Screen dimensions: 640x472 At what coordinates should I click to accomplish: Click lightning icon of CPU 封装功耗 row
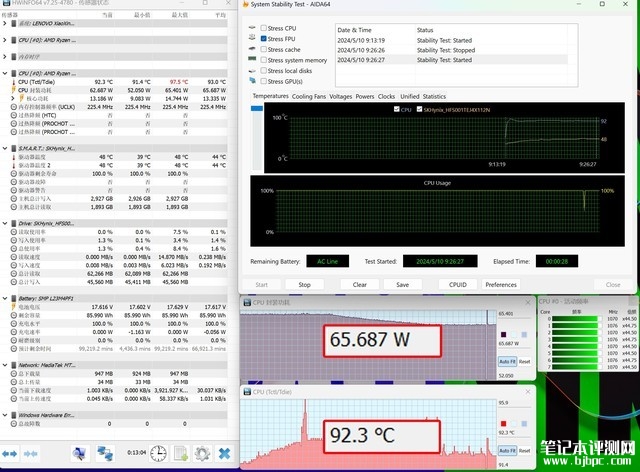(x=14, y=90)
